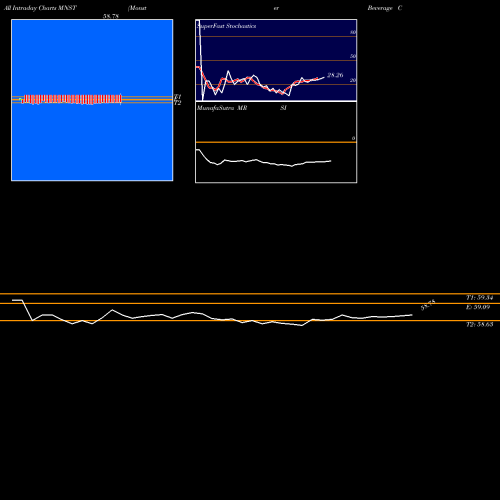Click the SuperFast Stochastics chart label
The width and height of the screenshot is (500, 500).
coord(226,26)
